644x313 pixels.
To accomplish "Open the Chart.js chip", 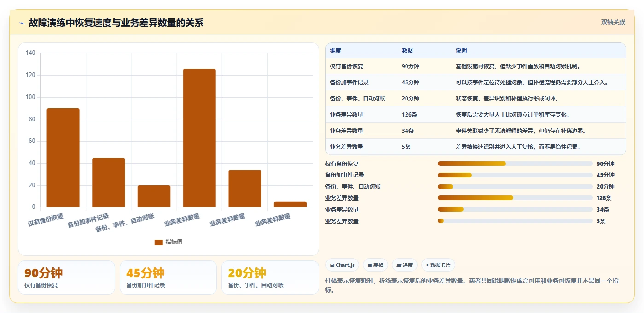I will 342,265.
